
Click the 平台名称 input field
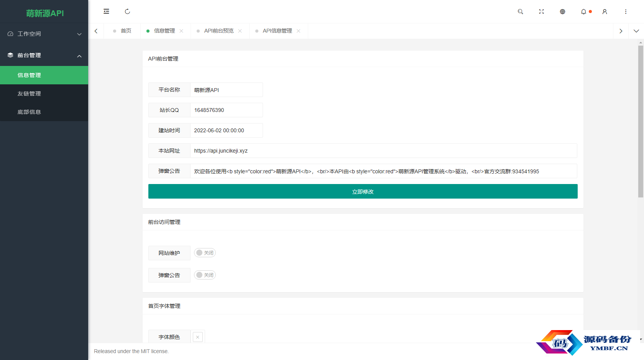coord(227,90)
